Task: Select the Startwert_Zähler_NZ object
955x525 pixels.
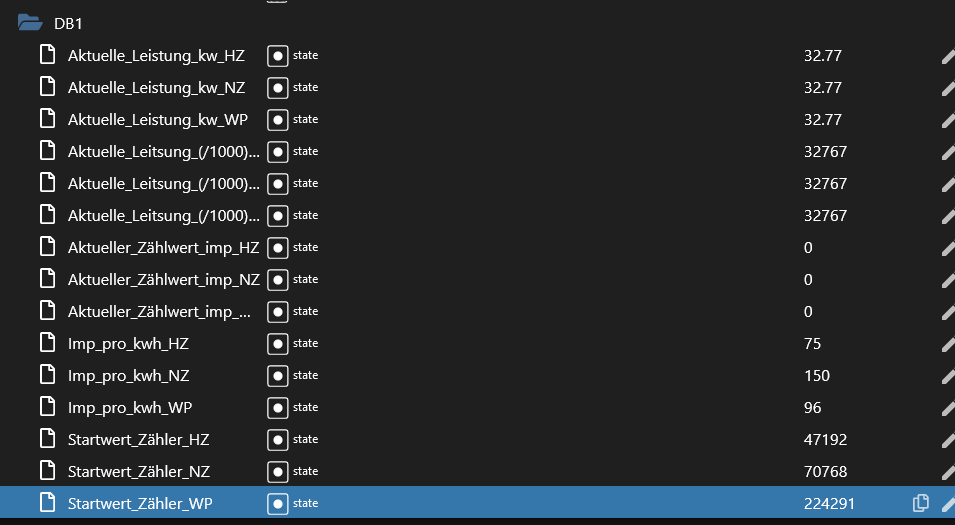Action: point(139,471)
